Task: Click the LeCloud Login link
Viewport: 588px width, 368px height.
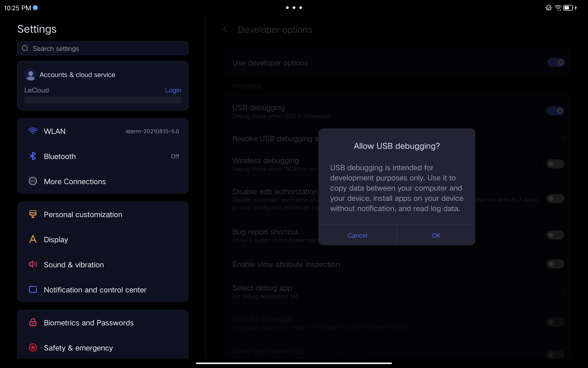Action: 173,90
